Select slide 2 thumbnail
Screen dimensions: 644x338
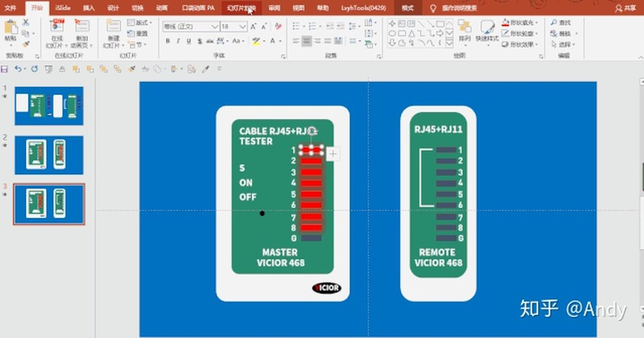pyautogui.click(x=49, y=155)
